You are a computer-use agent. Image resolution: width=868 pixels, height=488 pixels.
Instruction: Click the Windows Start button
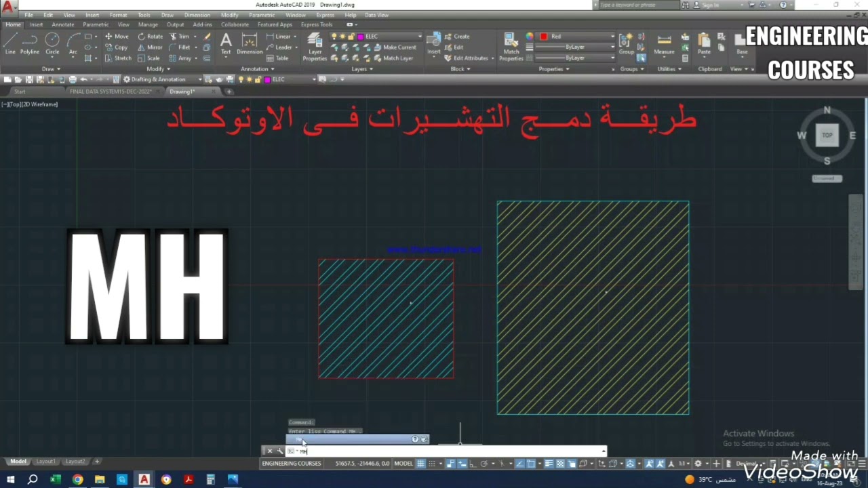tap(10, 479)
